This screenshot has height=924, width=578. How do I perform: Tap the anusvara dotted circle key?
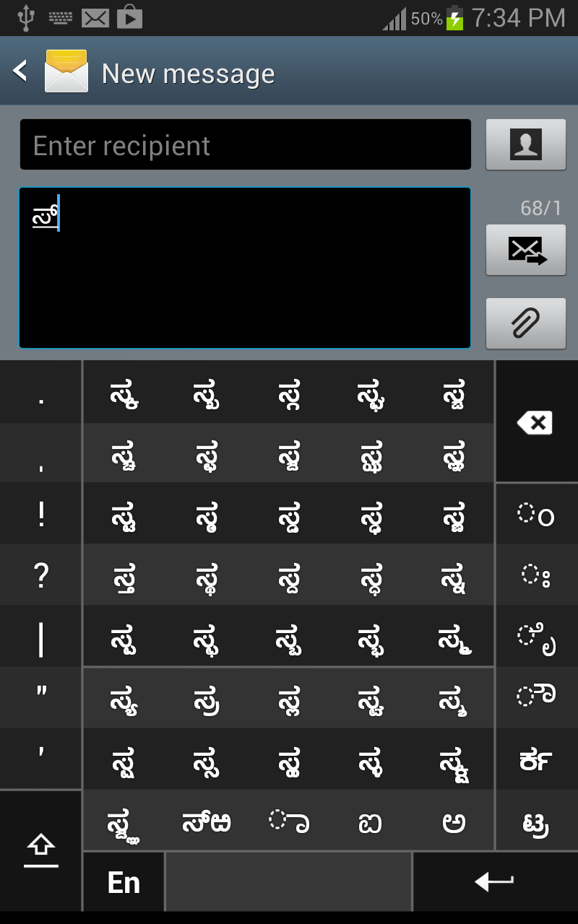[x=537, y=514]
